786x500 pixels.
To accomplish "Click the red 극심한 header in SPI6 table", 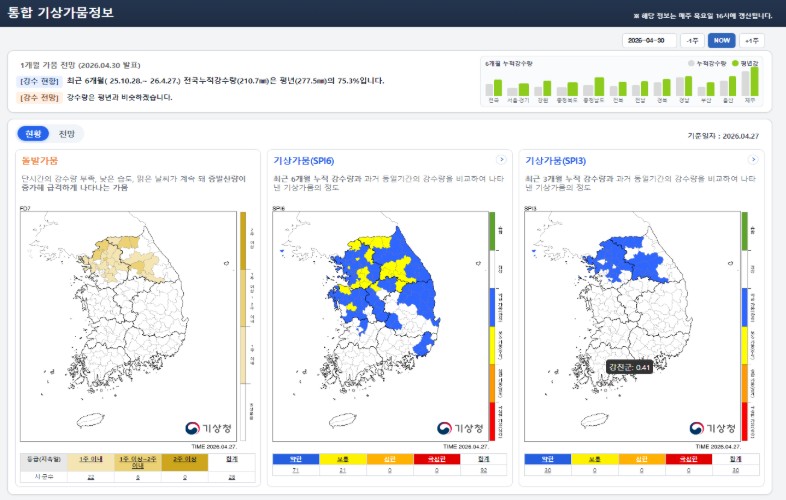I will (x=437, y=459).
